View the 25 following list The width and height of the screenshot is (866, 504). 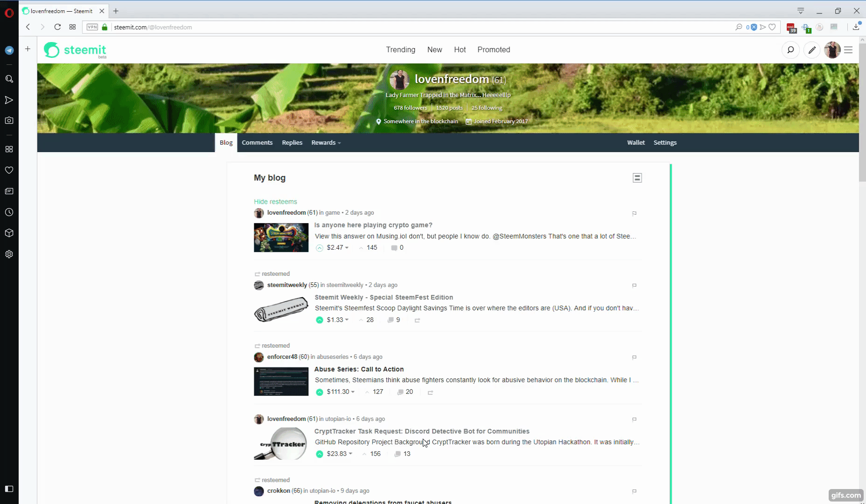[487, 108]
